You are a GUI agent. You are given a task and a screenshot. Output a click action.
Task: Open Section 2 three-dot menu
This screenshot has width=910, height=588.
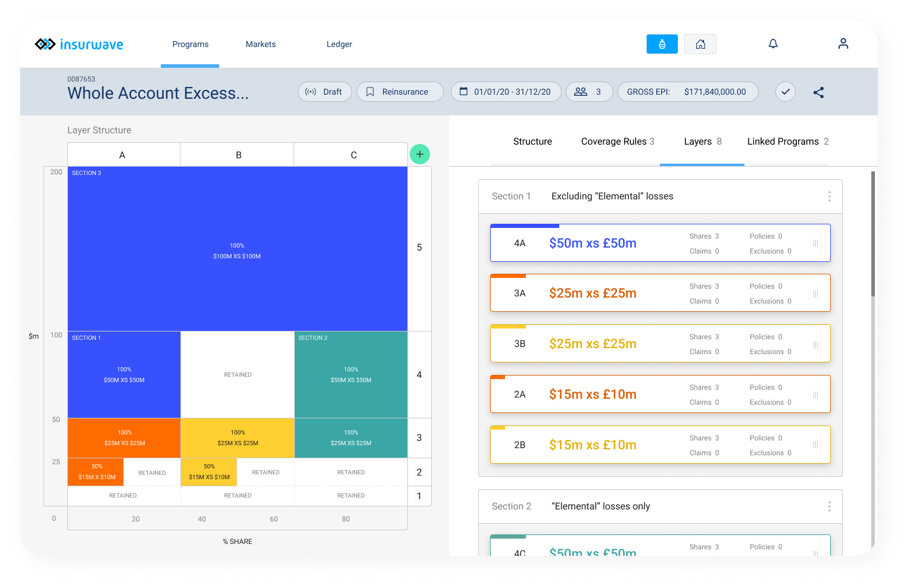point(829,506)
